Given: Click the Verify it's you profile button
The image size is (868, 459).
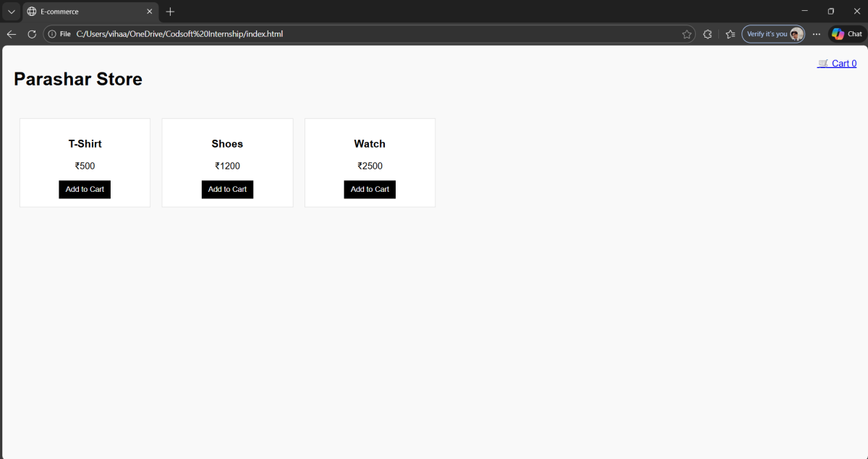Looking at the screenshot, I should click(773, 34).
